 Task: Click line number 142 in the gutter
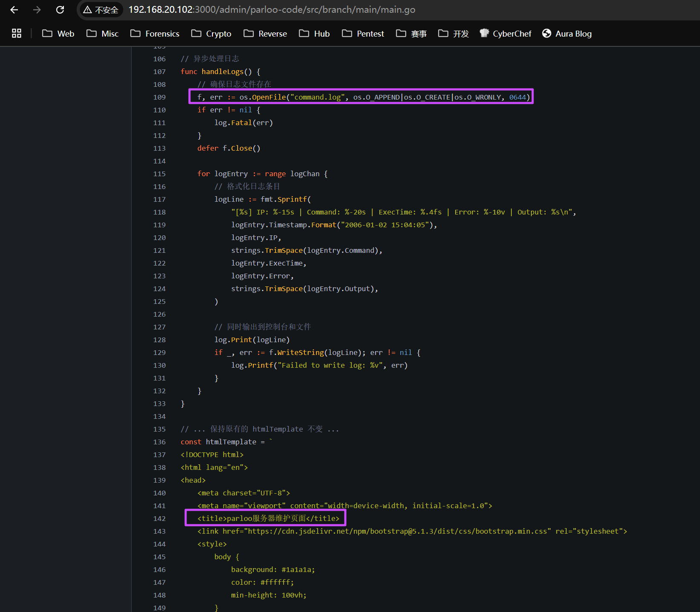tap(159, 518)
